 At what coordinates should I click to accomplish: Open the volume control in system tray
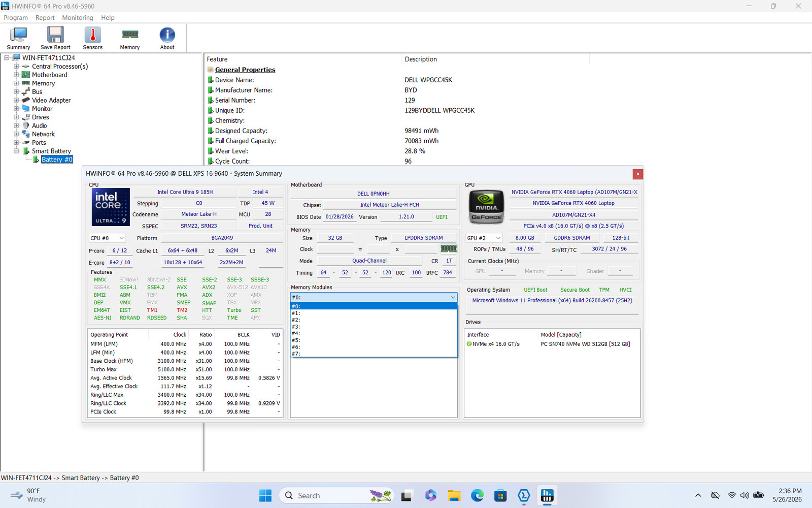pos(745,495)
